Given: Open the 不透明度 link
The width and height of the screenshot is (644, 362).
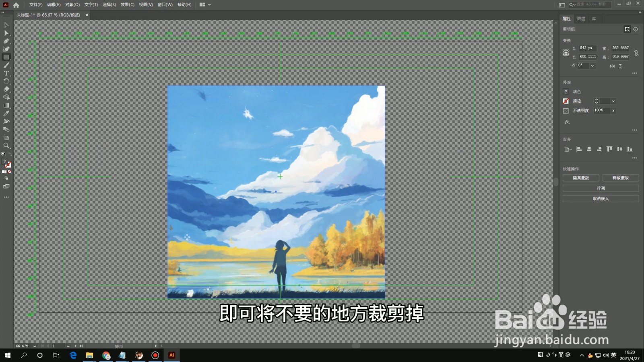Looking at the screenshot, I should click(x=581, y=111).
